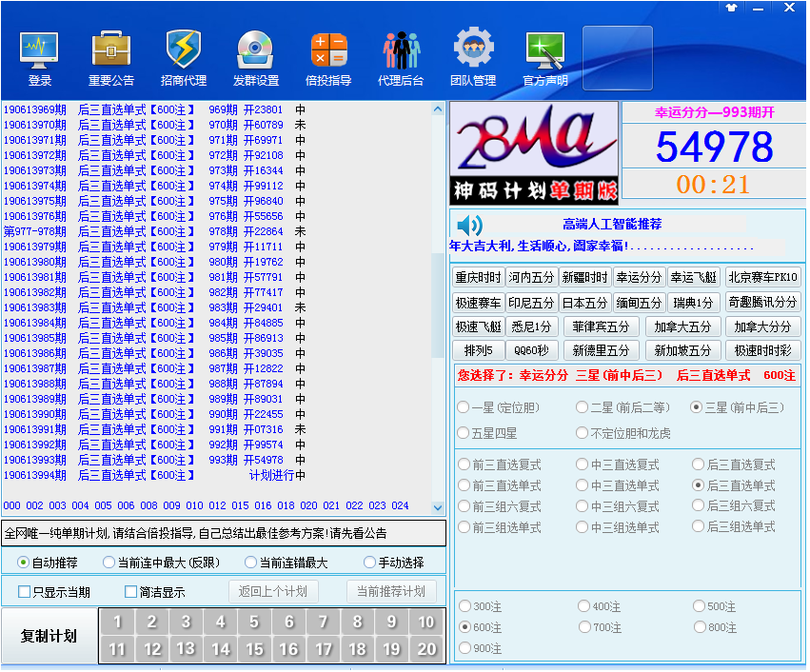
Task: Click the 发群设置 disc icon
Action: 256,49
